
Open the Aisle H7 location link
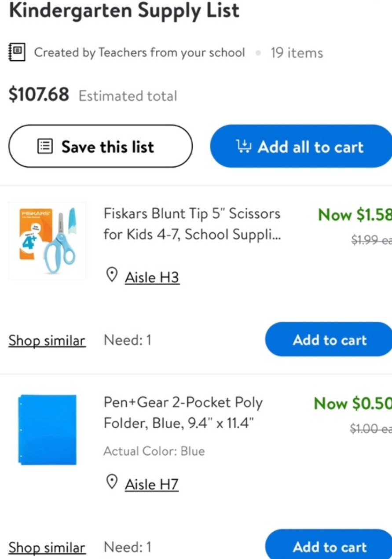point(152,484)
